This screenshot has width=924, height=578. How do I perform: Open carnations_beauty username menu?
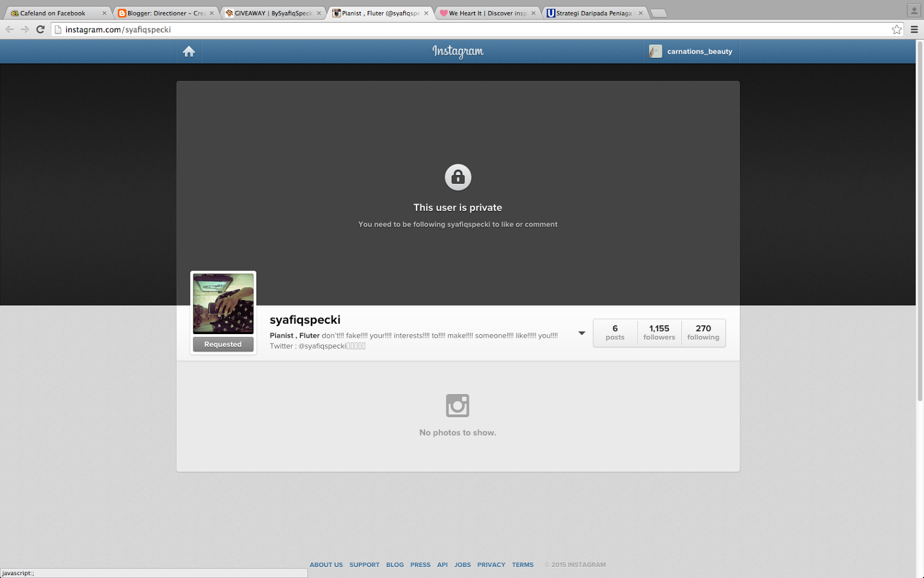[x=699, y=51]
